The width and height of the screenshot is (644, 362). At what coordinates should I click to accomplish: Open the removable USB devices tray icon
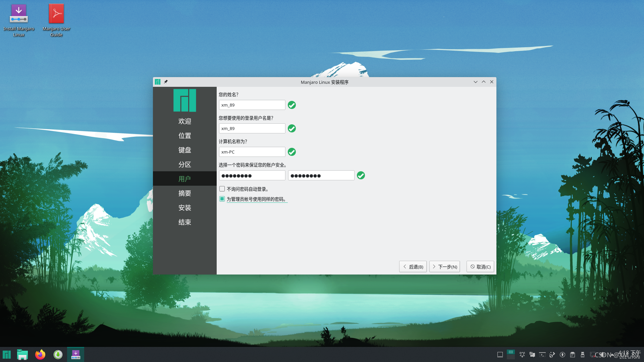[583, 355]
